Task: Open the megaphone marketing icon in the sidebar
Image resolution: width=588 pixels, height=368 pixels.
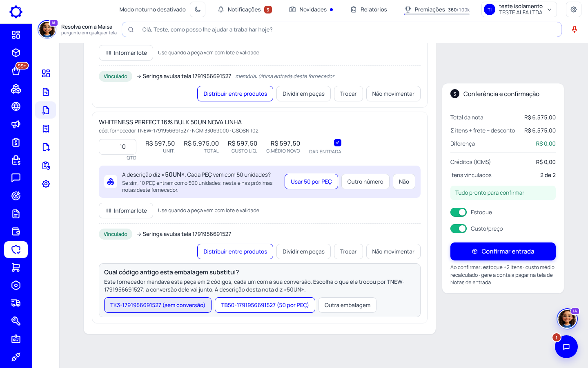Action: tap(16, 124)
